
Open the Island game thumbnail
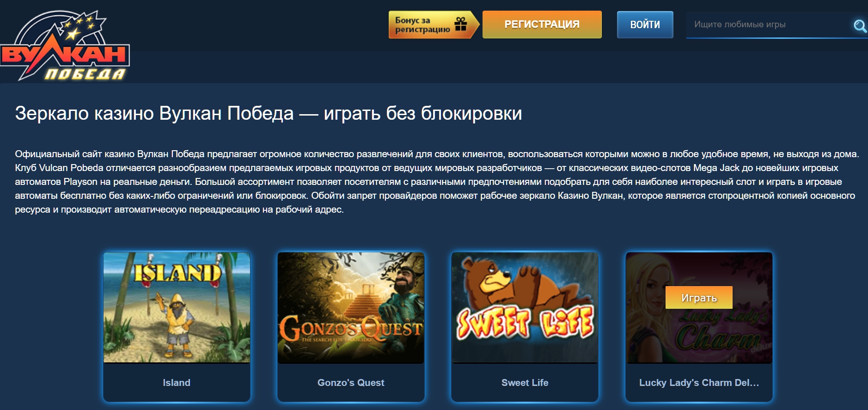(177, 307)
